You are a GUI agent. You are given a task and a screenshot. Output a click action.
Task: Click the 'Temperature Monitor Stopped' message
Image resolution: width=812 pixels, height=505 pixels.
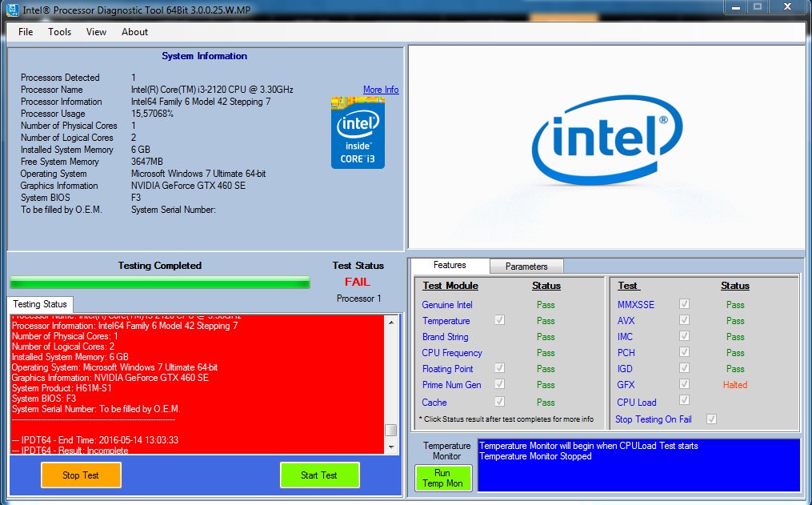(535, 456)
